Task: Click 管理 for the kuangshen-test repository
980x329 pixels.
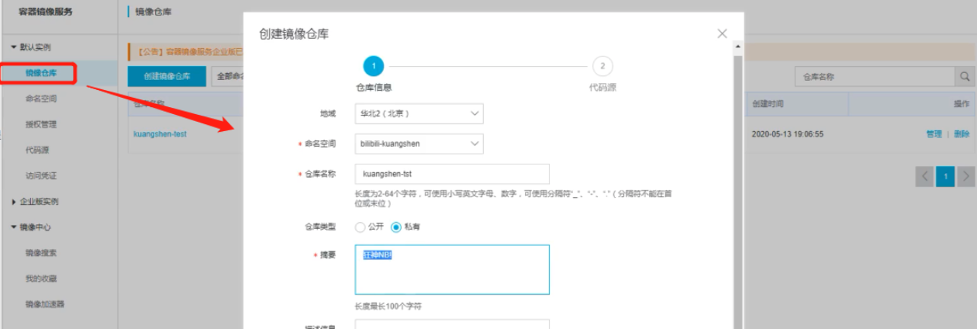Action: click(x=933, y=133)
